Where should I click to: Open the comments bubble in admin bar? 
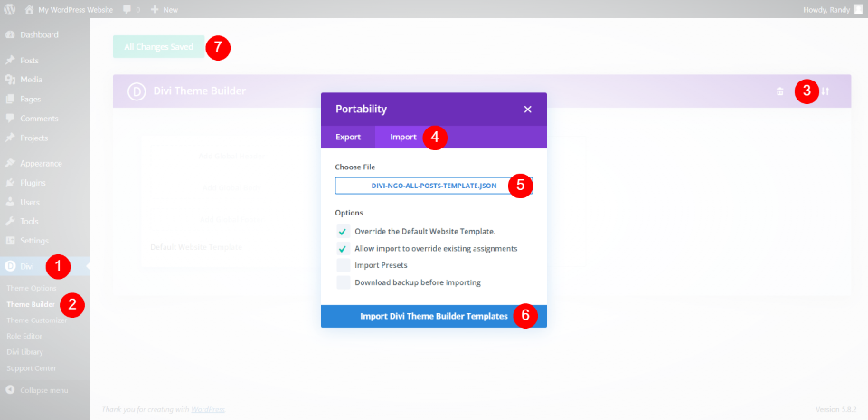pos(131,9)
